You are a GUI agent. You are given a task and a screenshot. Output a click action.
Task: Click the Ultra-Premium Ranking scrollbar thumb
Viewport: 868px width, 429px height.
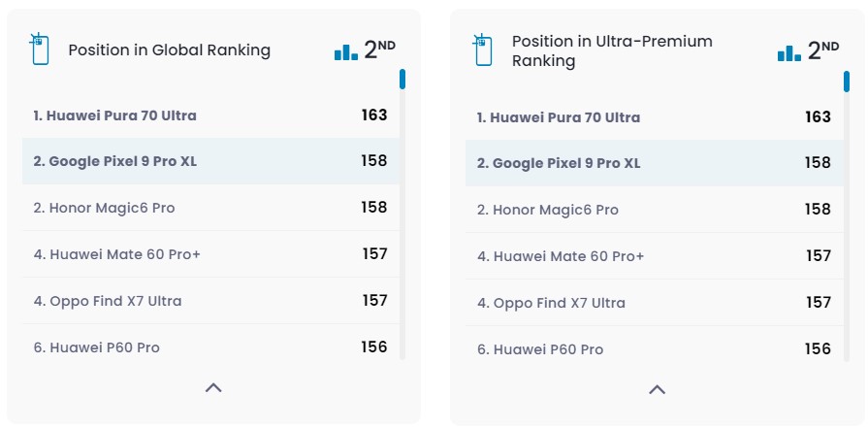pyautogui.click(x=846, y=82)
